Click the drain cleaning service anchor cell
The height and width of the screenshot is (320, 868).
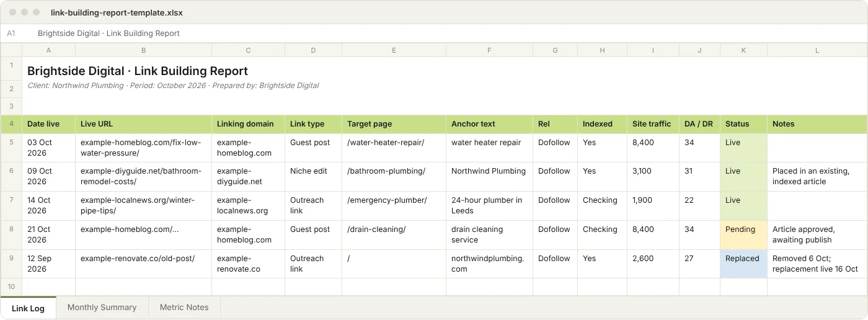tap(489, 235)
